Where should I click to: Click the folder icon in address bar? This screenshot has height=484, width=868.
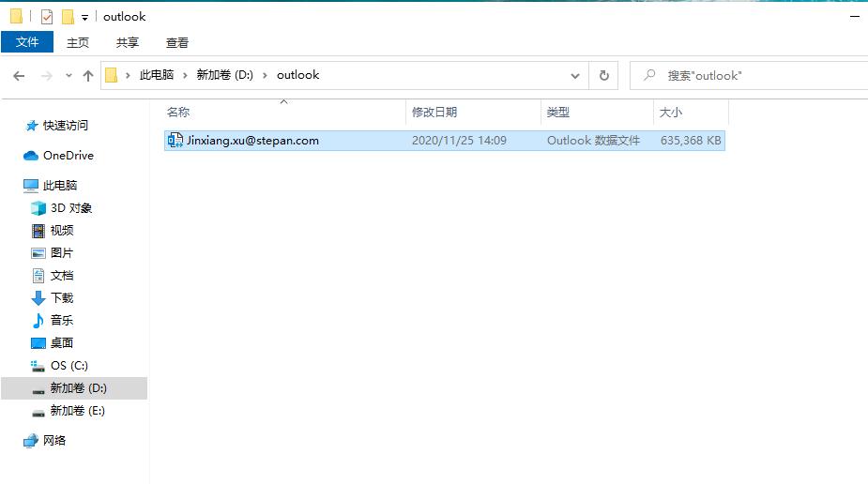click(x=112, y=75)
